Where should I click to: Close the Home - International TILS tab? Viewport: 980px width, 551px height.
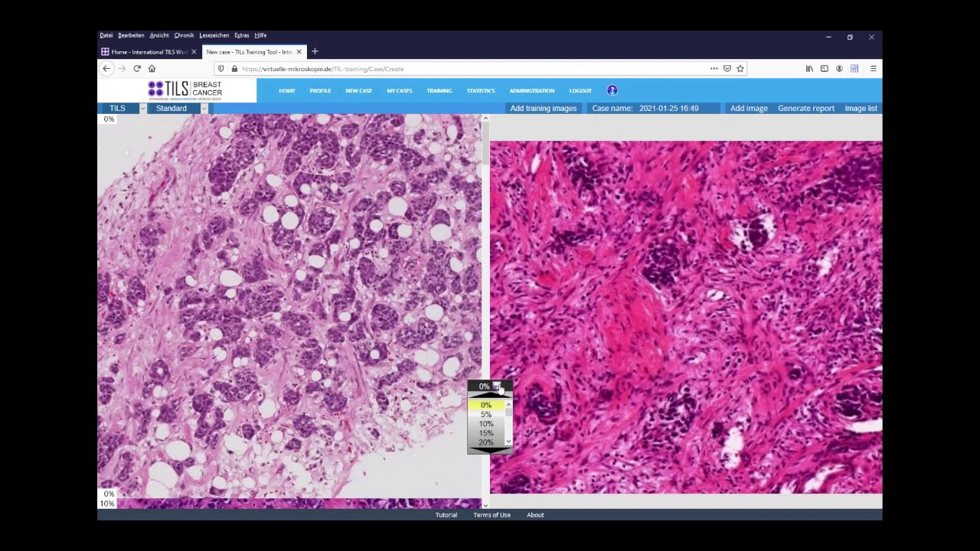click(194, 51)
